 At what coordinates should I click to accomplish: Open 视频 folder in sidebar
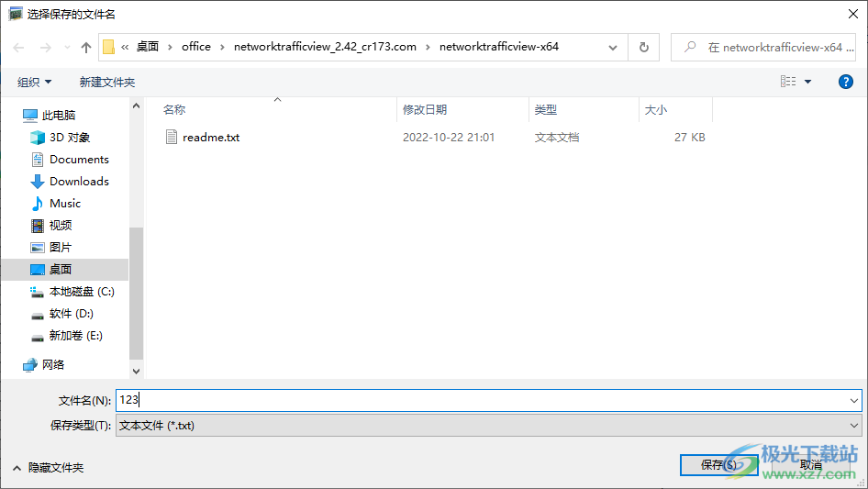61,226
